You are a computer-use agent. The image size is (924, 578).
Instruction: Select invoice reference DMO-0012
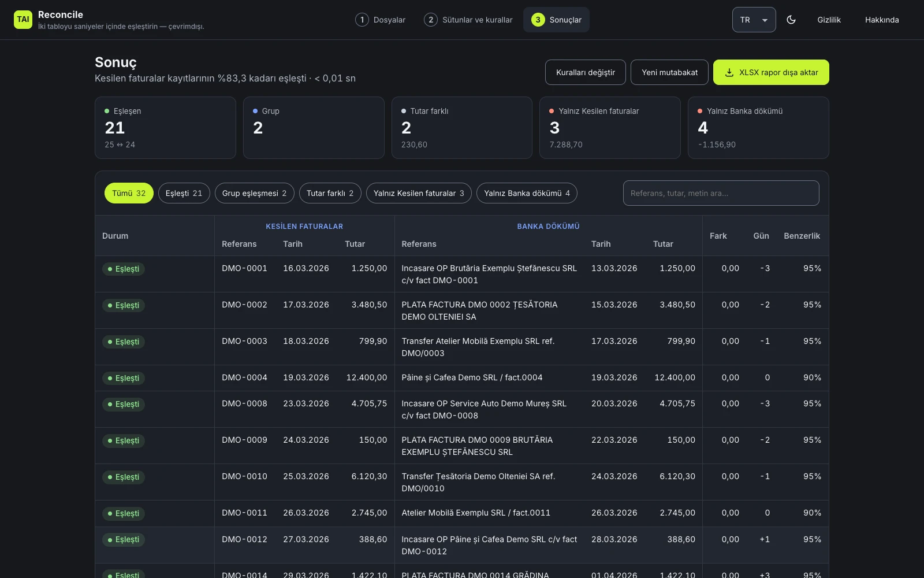coord(244,539)
